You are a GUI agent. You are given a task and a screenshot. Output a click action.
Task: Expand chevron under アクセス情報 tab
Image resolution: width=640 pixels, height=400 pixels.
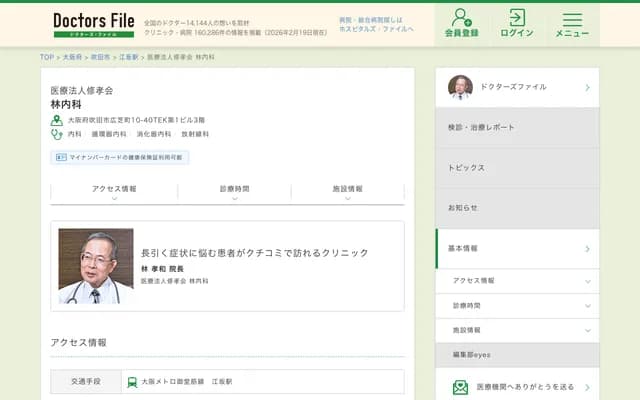coord(114,198)
